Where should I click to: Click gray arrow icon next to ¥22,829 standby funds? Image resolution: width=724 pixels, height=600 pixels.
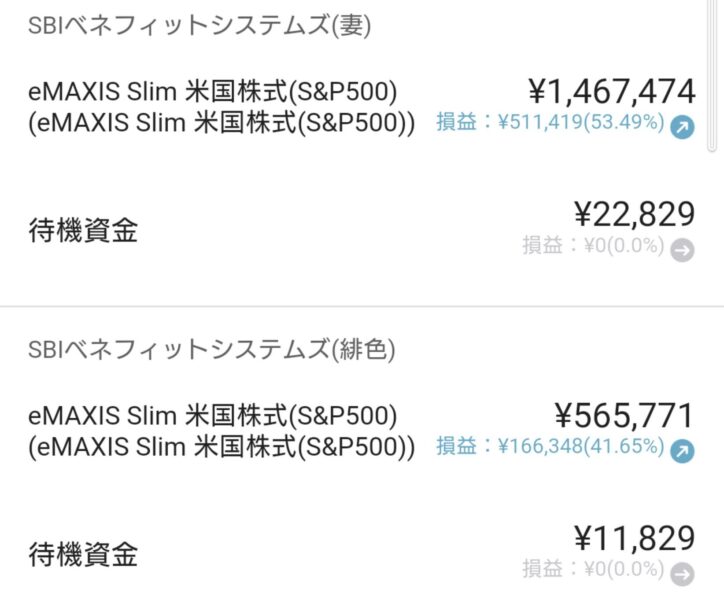[682, 250]
